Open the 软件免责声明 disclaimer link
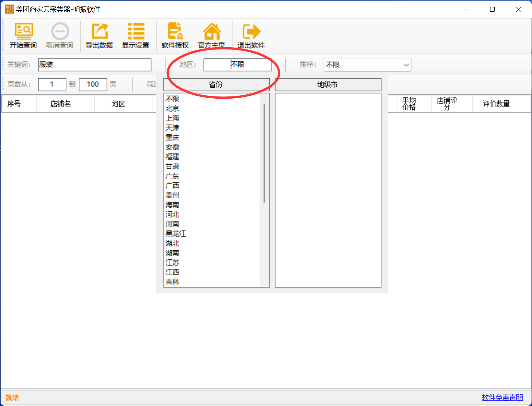 pyautogui.click(x=503, y=397)
